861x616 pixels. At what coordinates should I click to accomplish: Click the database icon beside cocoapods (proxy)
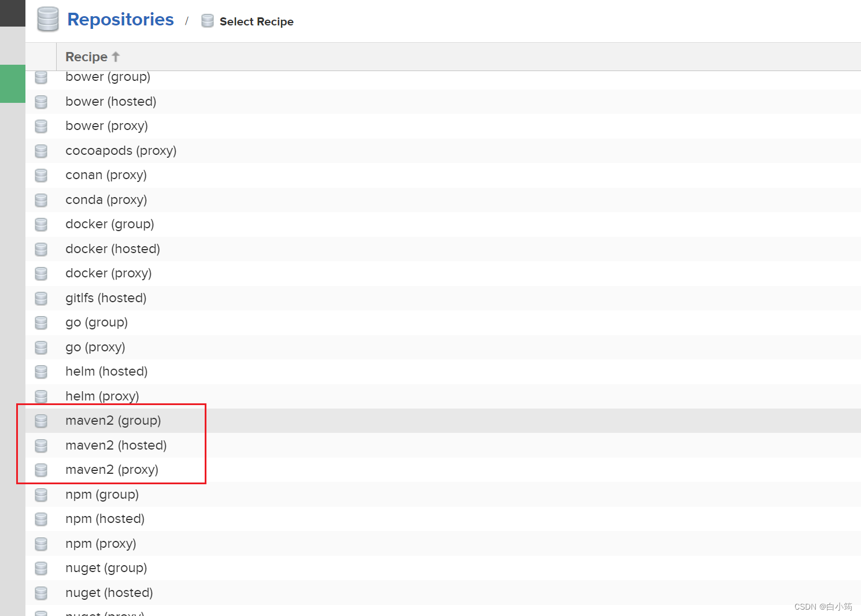coord(41,151)
